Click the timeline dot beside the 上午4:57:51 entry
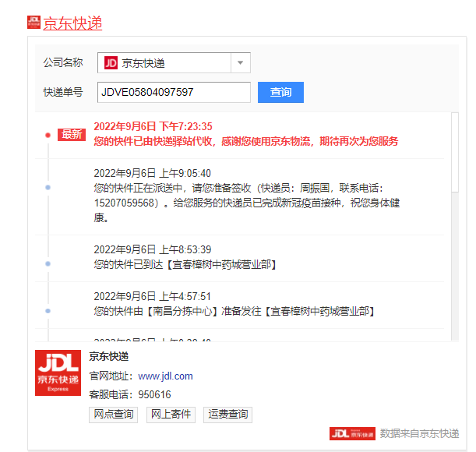Image resolution: width=476 pixels, height=452 pixels. [x=48, y=311]
